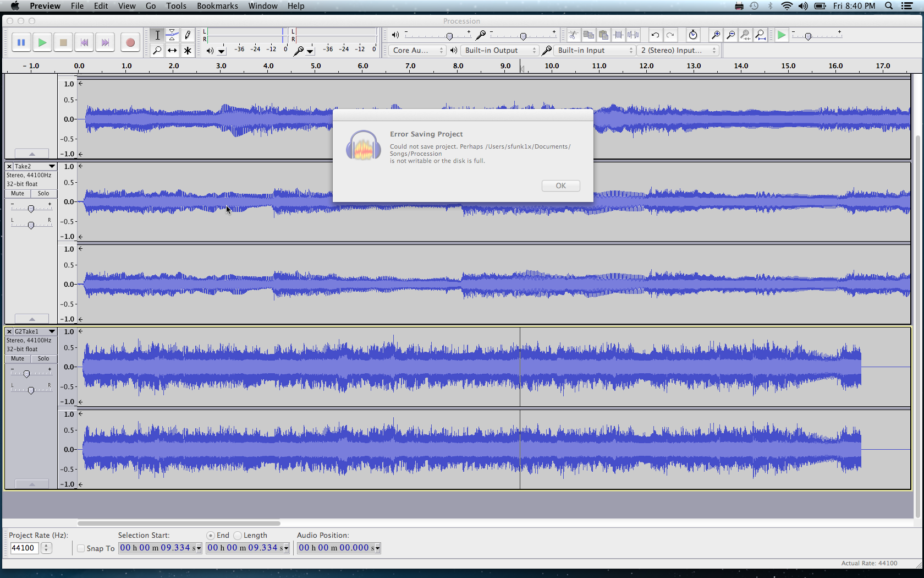Open the 2 (Stereo) Input channels dropdown
Image resolution: width=924 pixels, height=578 pixels.
click(x=679, y=50)
